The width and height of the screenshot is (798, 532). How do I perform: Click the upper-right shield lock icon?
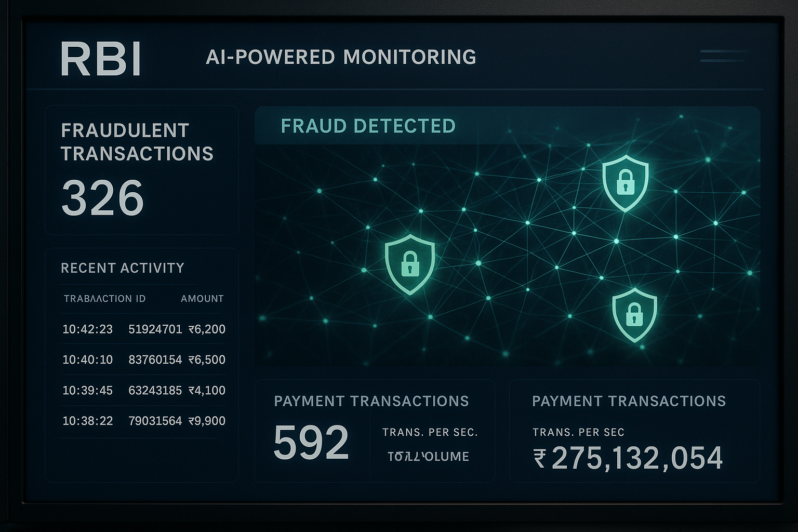(x=625, y=182)
